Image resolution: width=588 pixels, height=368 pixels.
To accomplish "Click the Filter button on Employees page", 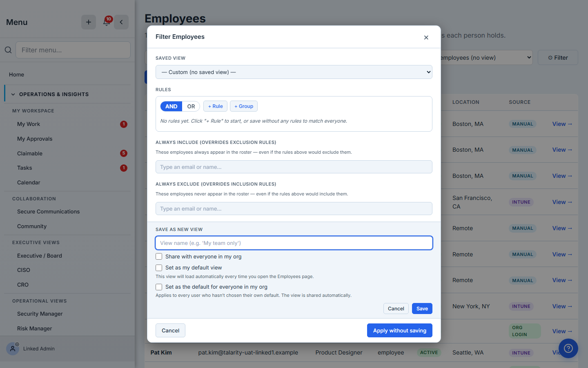I will pyautogui.click(x=558, y=58).
